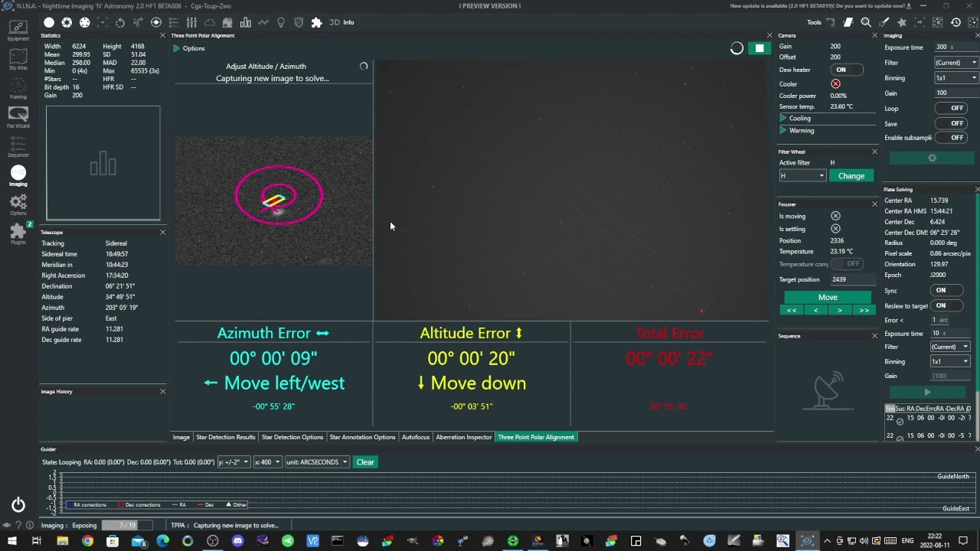Click the star detection tool icon
The height and width of the screenshot is (551, 980).
pos(902,22)
